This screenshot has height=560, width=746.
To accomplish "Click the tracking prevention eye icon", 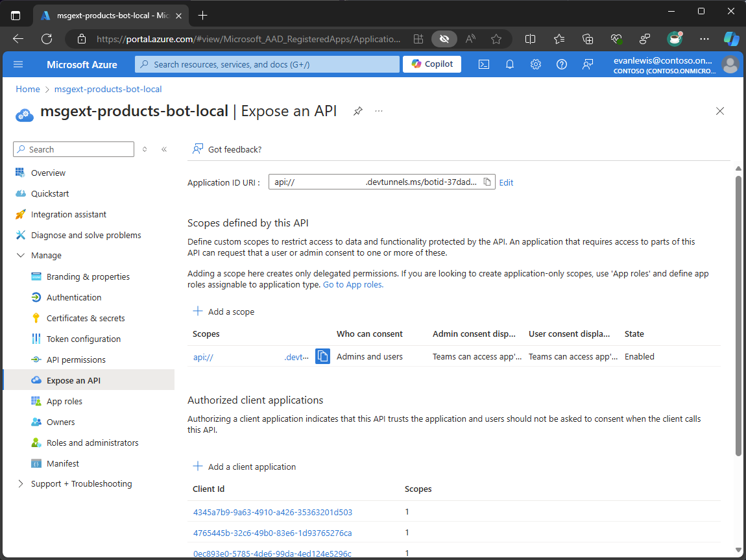I will click(444, 39).
